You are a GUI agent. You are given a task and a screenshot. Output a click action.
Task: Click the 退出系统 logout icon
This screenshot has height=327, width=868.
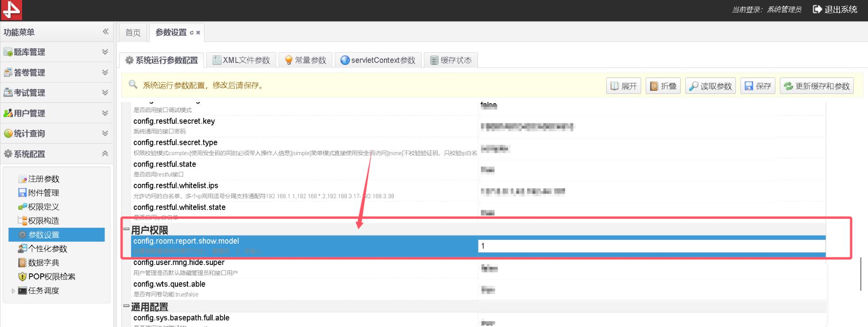point(817,9)
